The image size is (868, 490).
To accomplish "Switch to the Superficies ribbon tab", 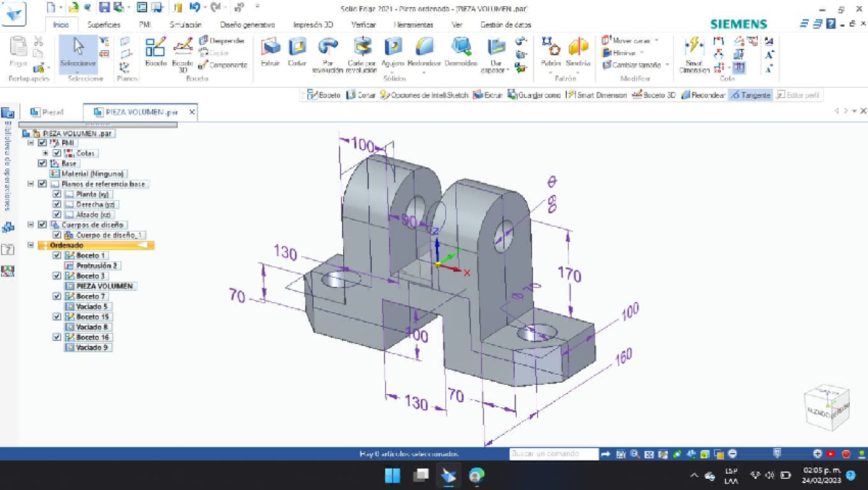I will [104, 24].
